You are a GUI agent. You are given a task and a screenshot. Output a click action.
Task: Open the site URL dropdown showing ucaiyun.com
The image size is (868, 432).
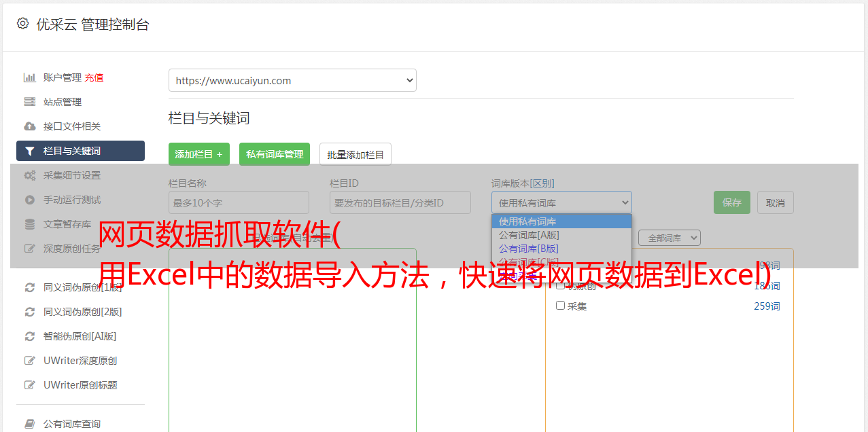[292, 80]
